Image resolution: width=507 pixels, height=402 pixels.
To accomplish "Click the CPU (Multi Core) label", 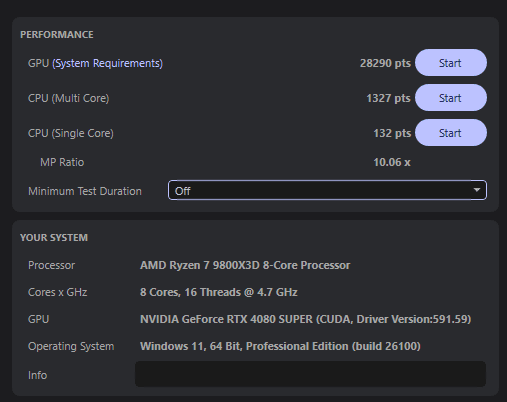I will click(68, 98).
